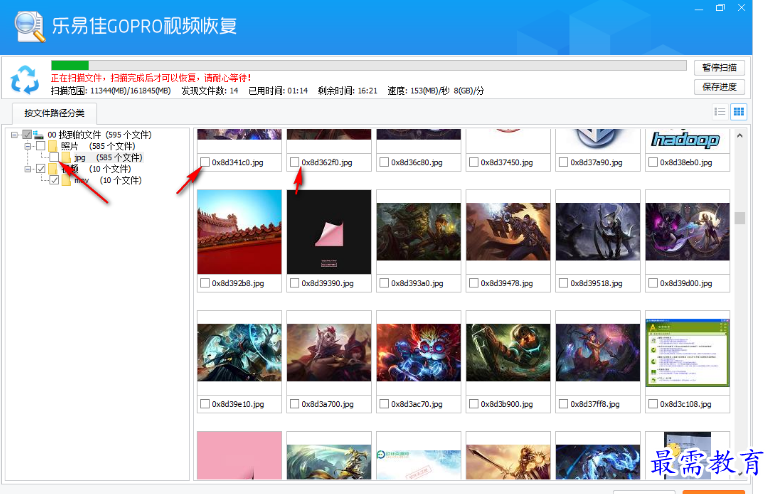Click the vertical scrollbar thumb
Screen dimensions: 772x494
pos(740,218)
